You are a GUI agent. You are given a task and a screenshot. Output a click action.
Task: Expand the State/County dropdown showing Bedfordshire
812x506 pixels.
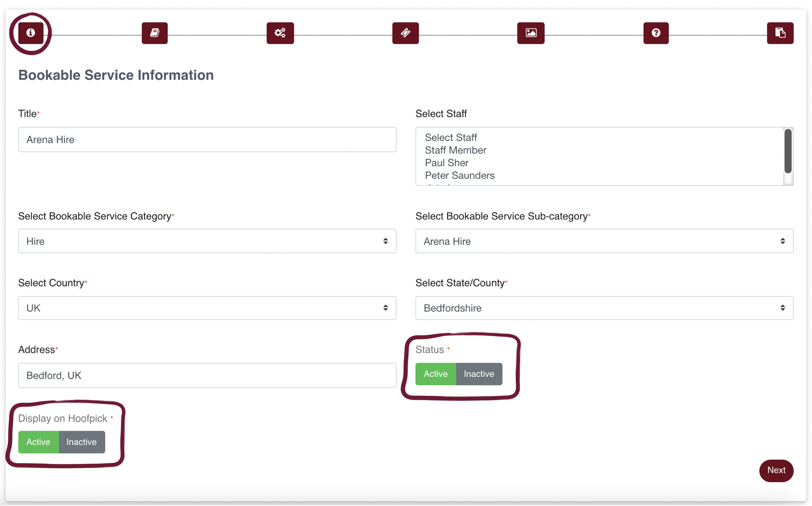pyautogui.click(x=604, y=308)
